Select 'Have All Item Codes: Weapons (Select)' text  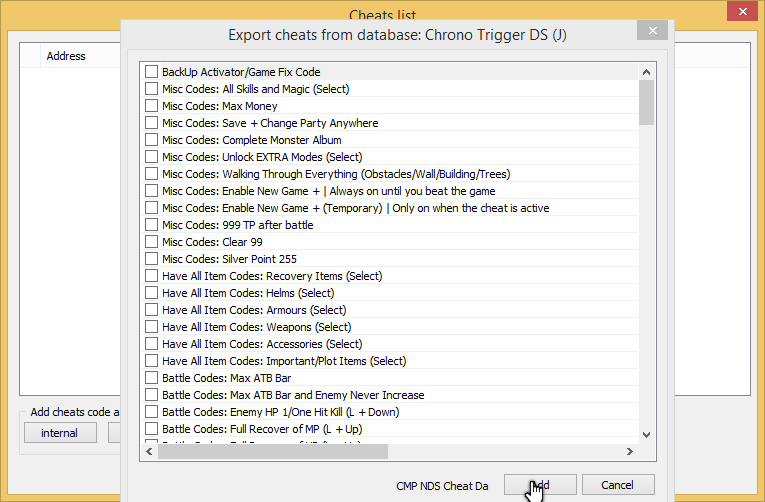pos(257,327)
